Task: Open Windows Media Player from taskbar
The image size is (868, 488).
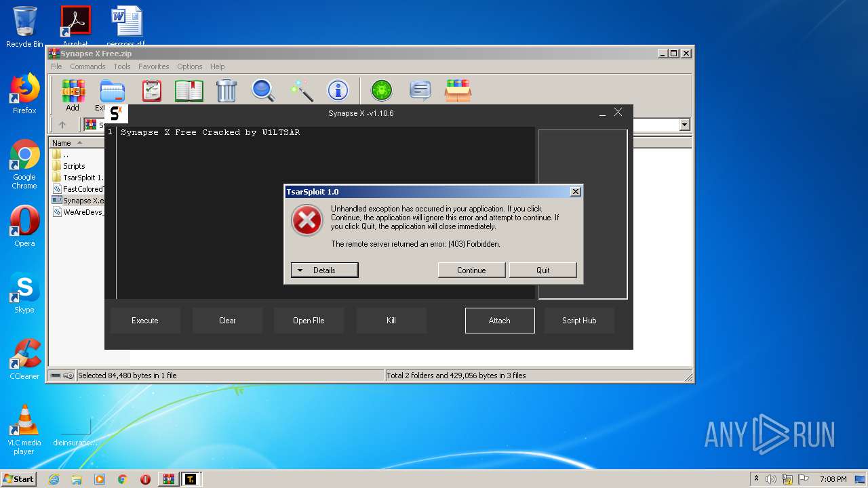Action: pyautogui.click(x=100, y=479)
